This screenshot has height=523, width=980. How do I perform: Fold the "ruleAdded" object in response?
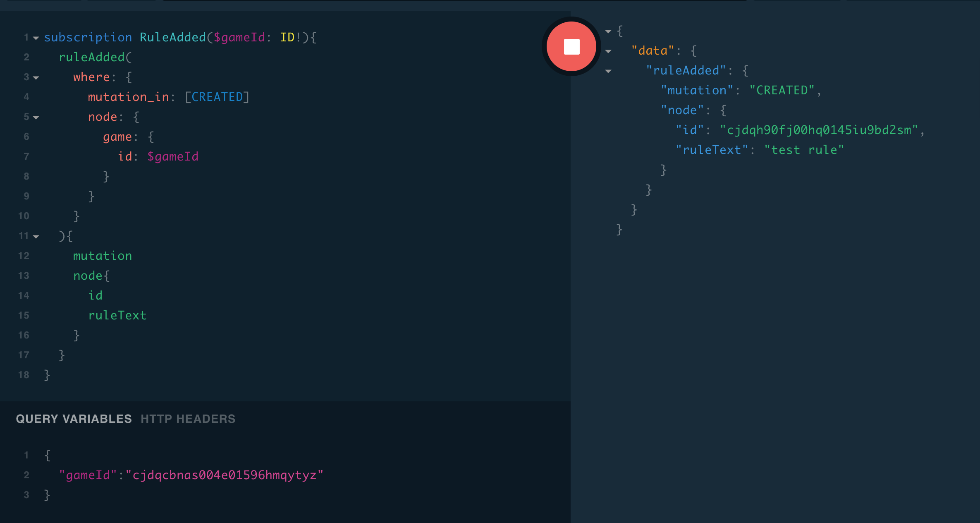click(608, 71)
